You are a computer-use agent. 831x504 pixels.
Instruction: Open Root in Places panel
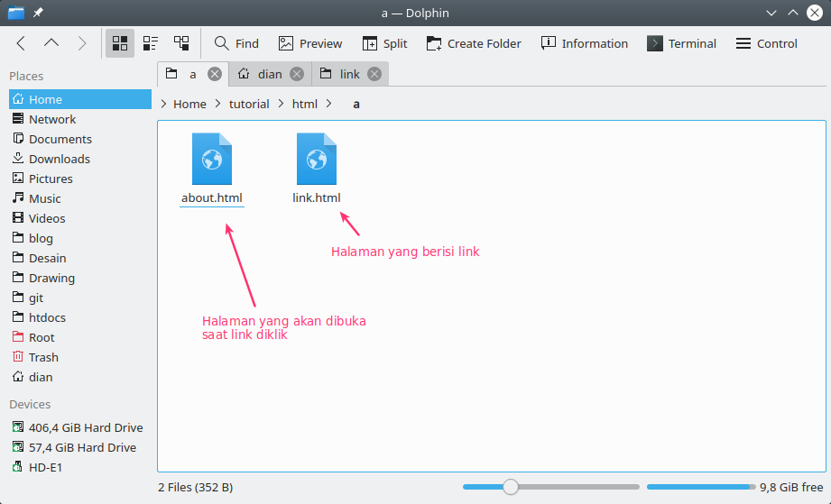point(80,338)
